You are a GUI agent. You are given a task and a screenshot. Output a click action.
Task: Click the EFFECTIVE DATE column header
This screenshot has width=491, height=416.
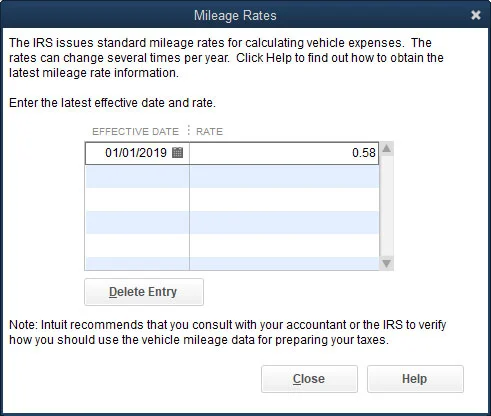pos(135,131)
